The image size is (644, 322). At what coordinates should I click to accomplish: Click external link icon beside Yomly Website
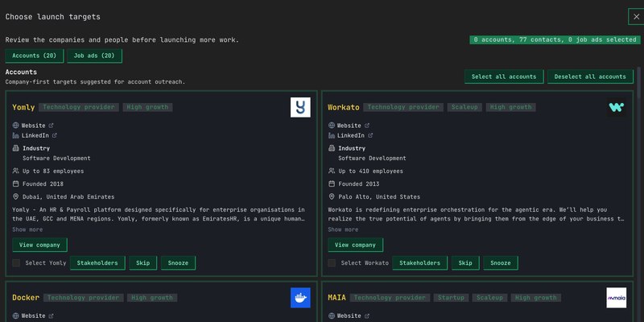(52, 126)
